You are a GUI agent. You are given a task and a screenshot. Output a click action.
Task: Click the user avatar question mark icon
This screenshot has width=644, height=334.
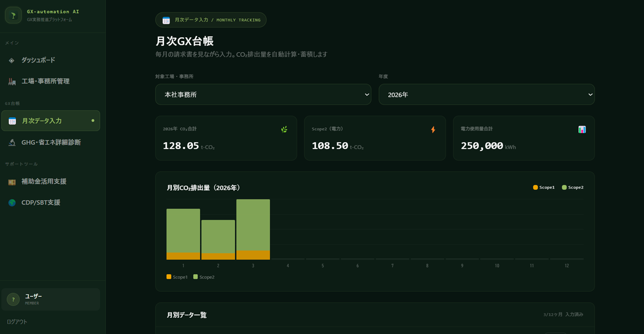[13, 299]
